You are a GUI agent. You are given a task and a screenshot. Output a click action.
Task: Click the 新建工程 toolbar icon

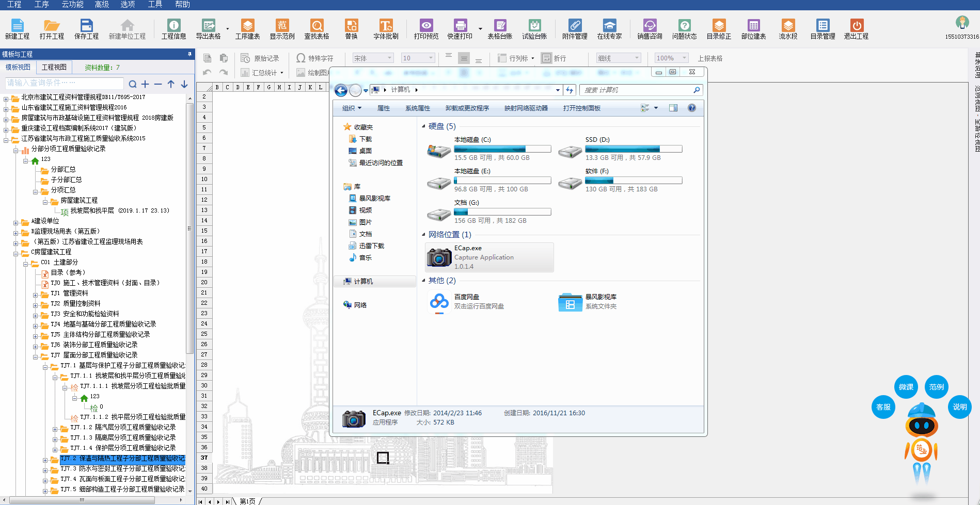coord(17,26)
